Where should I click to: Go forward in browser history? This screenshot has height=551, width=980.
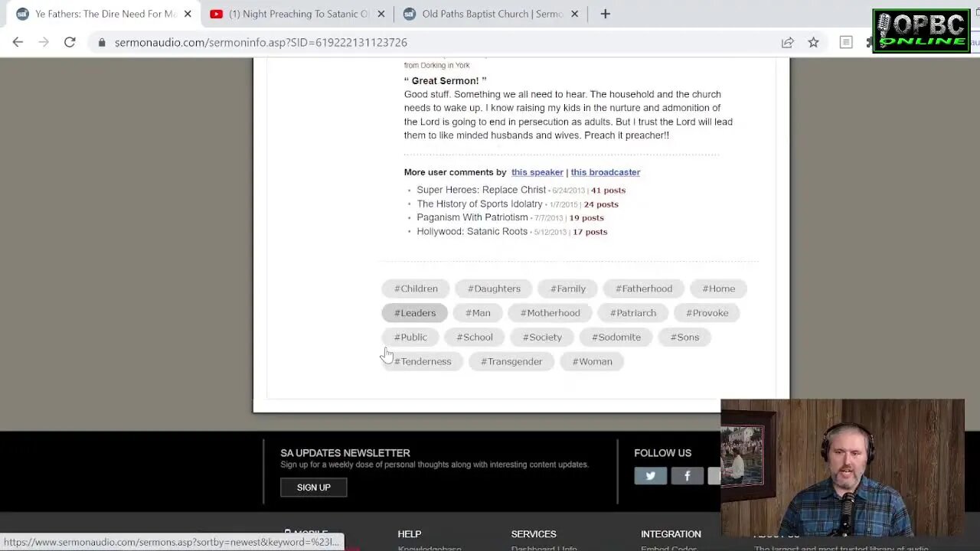click(44, 42)
